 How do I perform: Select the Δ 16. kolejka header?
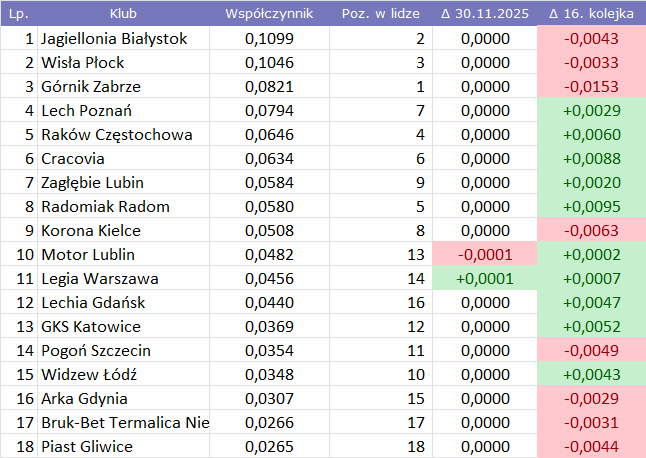(x=591, y=15)
